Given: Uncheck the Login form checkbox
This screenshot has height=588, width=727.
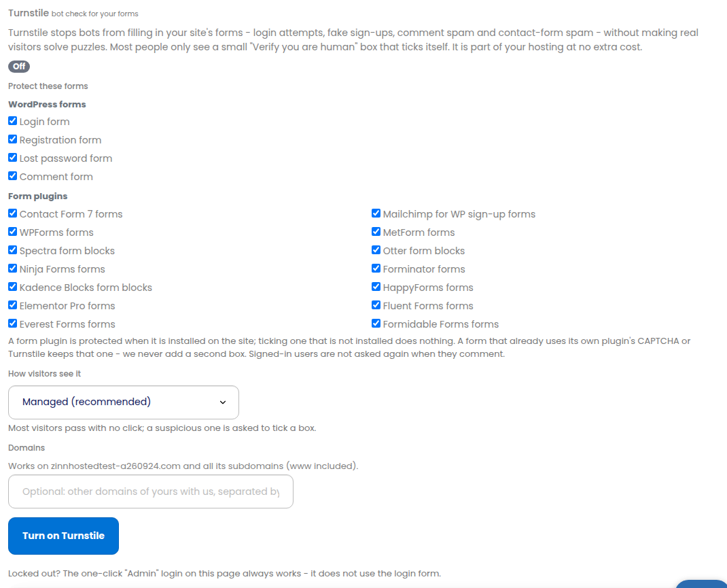Looking at the screenshot, I should pos(12,121).
